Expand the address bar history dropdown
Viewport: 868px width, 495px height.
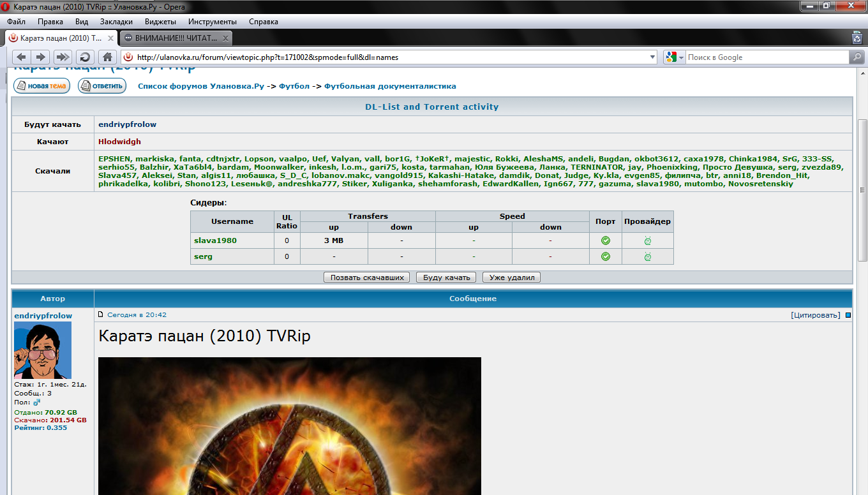(x=652, y=57)
